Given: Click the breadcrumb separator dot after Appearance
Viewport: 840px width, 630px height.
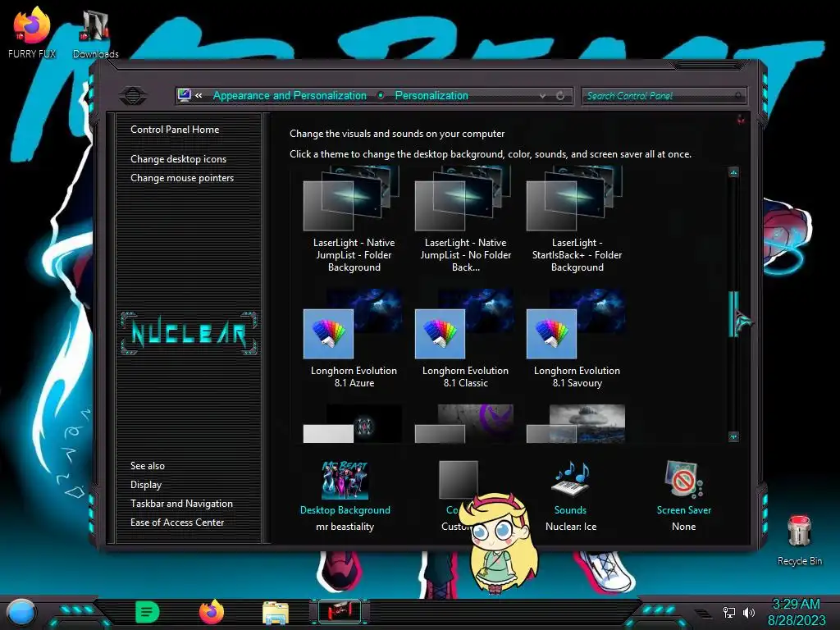Looking at the screenshot, I should tap(381, 96).
